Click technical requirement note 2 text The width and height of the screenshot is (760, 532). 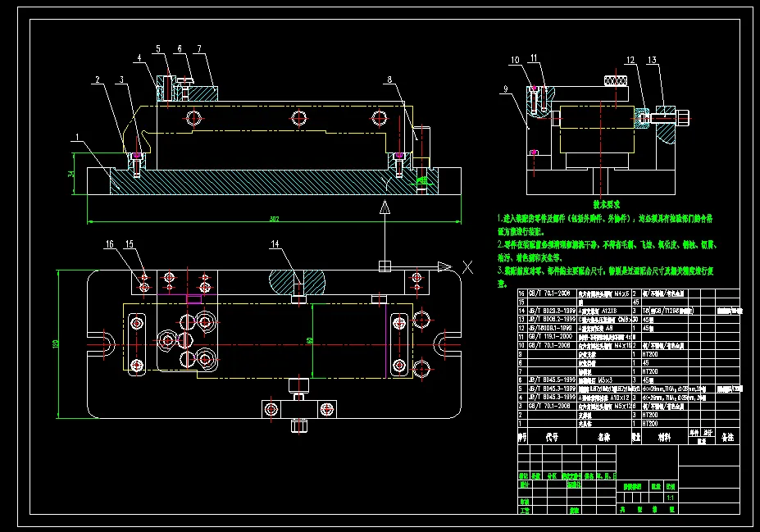click(607, 251)
